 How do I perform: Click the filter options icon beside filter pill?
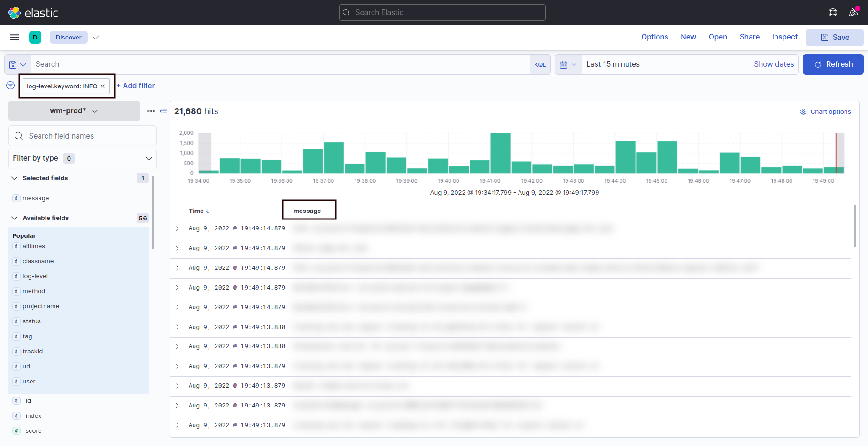click(10, 86)
